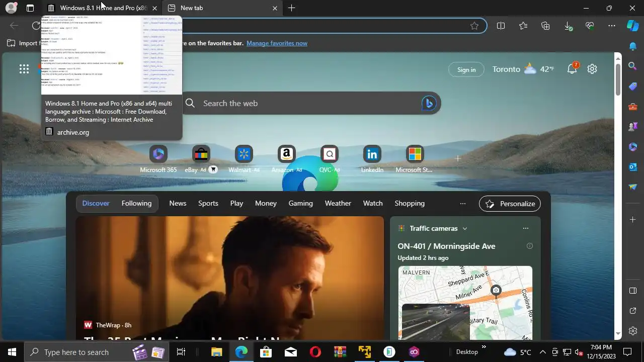The width and height of the screenshot is (644, 362).
Task: Open the tab actions menu icon
Action: (x=30, y=8)
